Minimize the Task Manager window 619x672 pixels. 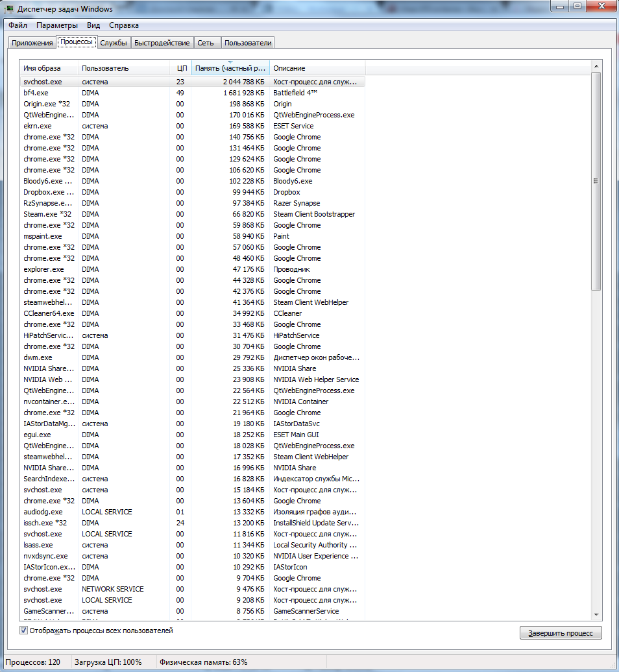[x=560, y=6]
